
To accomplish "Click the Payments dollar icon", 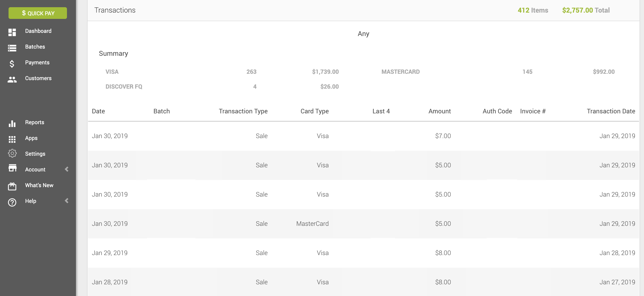I will coord(12,64).
